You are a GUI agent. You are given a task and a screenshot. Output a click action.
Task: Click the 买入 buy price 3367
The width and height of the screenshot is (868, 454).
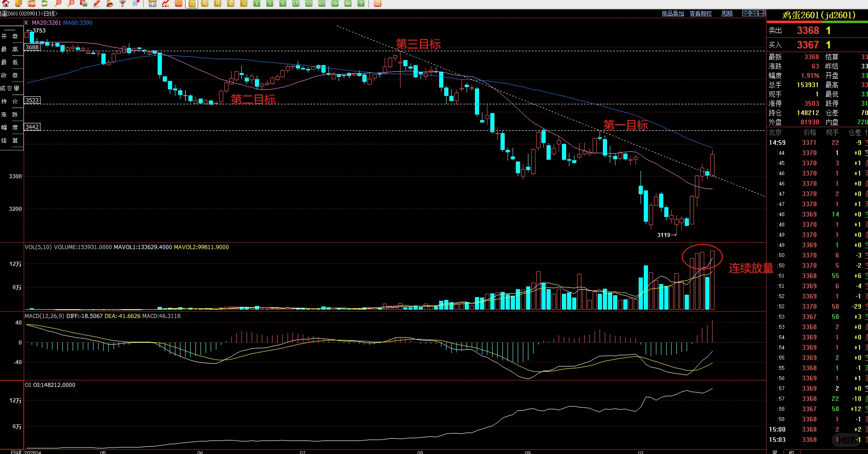point(808,45)
